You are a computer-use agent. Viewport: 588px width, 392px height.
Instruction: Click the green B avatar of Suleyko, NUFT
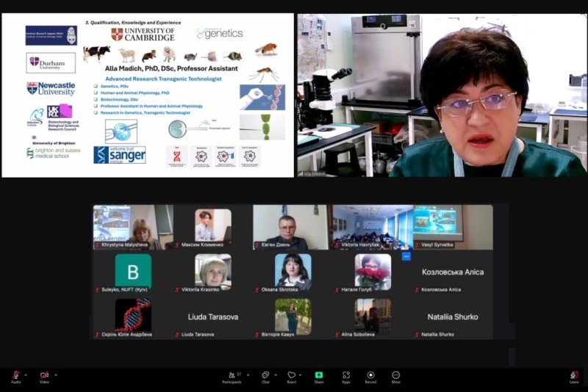133,272
